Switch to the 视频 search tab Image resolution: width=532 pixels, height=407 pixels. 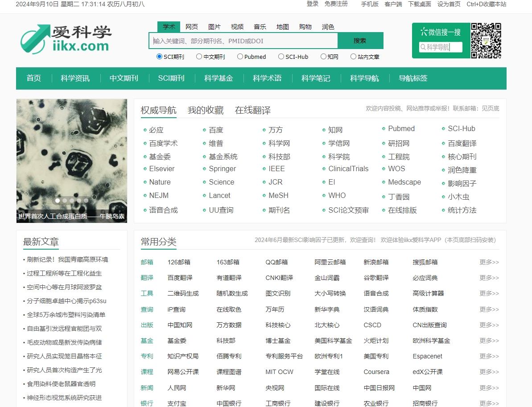click(x=237, y=27)
